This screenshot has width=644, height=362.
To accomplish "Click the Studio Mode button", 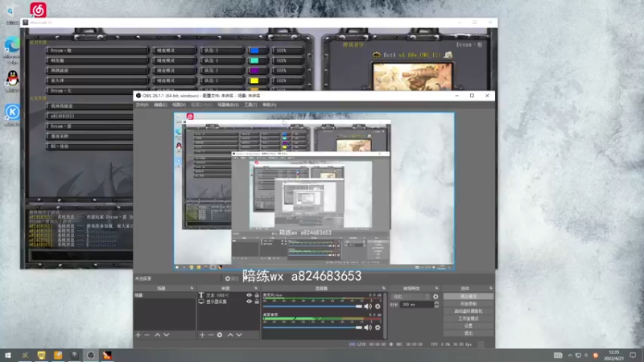I will tap(469, 319).
